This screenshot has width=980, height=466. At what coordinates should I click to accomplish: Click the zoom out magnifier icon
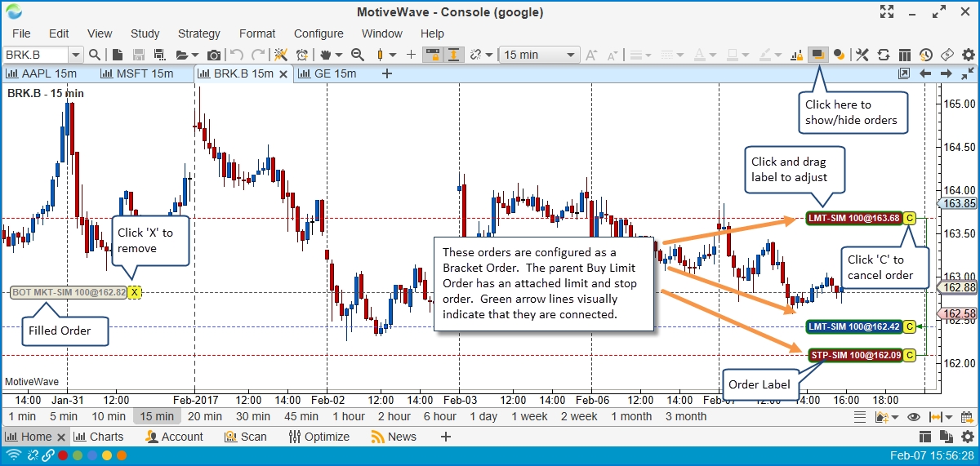point(357,55)
